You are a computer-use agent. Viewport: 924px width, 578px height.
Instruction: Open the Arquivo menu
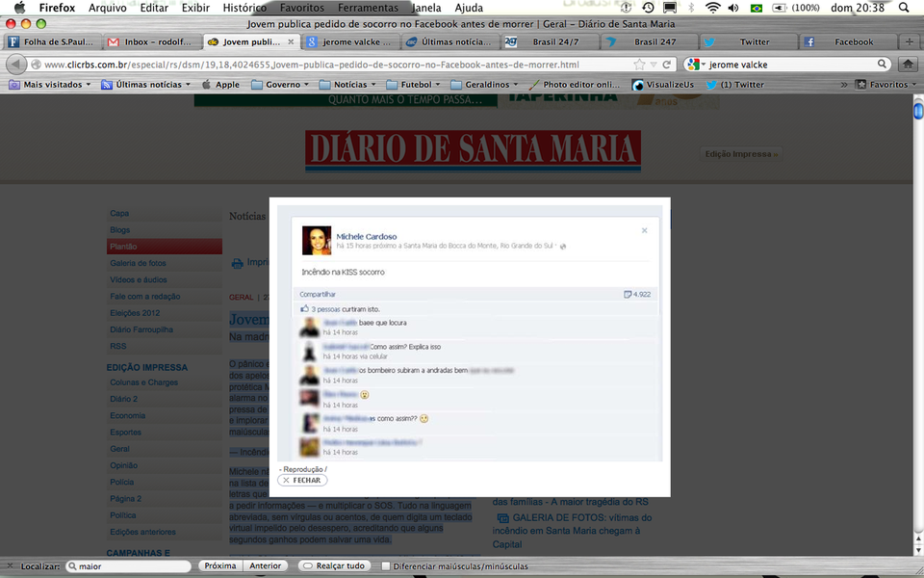[x=107, y=8]
